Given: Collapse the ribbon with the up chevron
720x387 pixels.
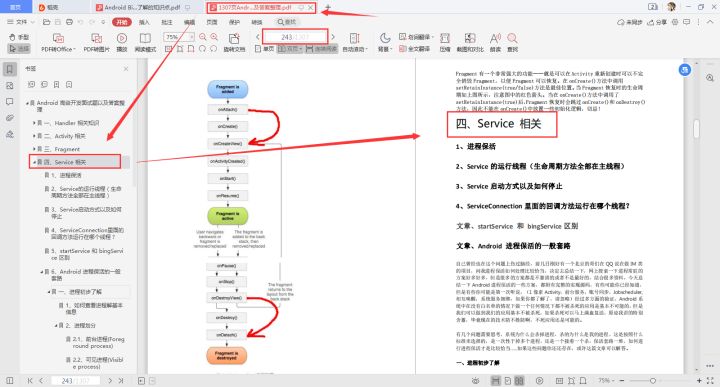Looking at the screenshot, I should coord(709,22).
